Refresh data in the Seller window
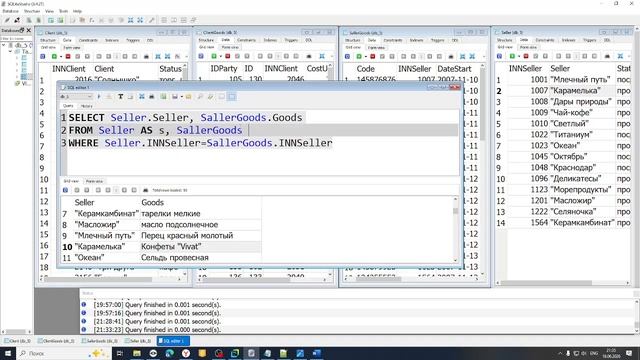 click(x=499, y=56)
